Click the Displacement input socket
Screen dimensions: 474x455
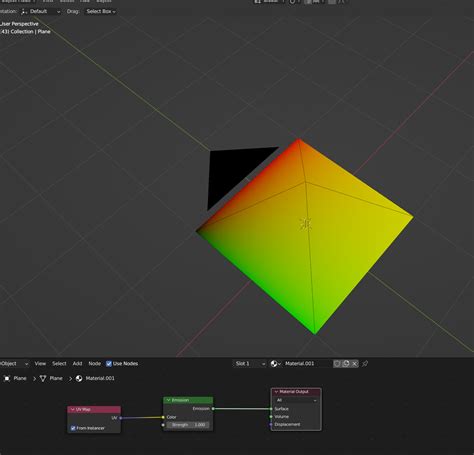click(271, 425)
